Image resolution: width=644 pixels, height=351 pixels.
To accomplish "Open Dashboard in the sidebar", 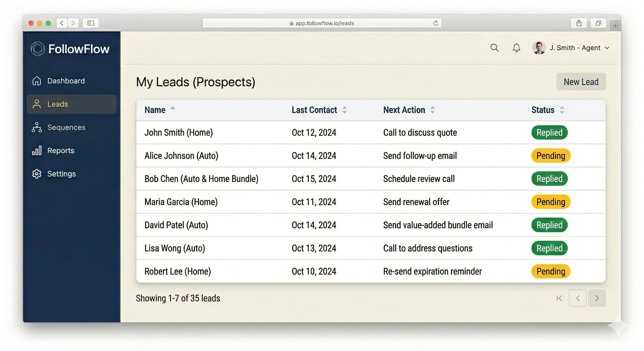I will point(72,81).
